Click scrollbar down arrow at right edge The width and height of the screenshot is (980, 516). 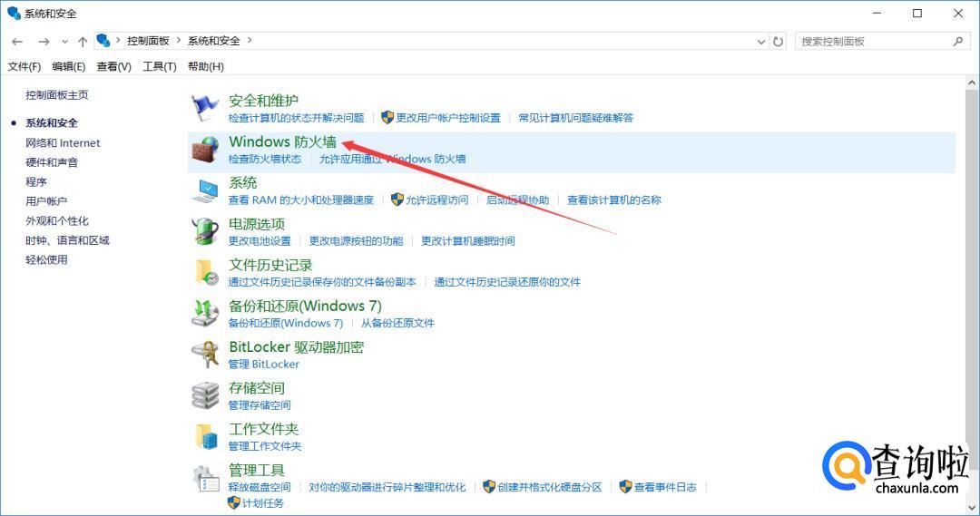[972, 507]
